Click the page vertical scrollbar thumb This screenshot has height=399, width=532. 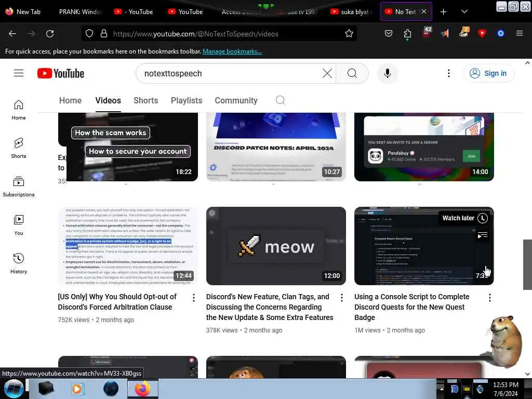(527, 264)
